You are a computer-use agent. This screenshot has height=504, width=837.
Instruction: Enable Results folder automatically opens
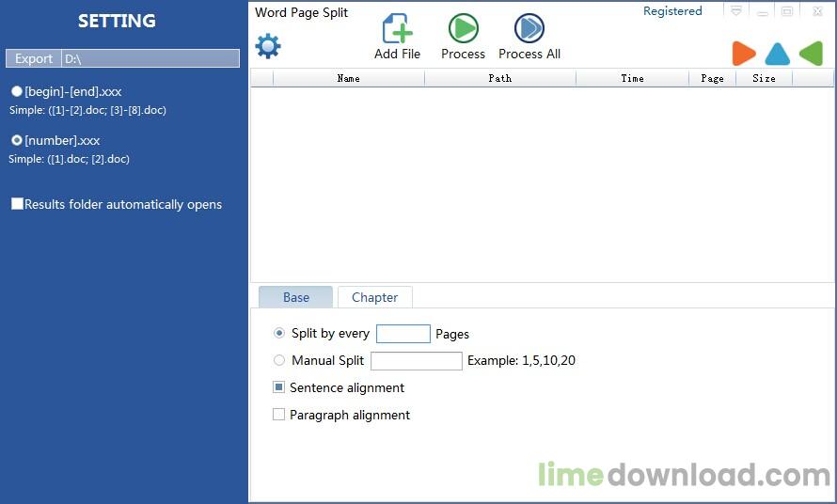[17, 203]
